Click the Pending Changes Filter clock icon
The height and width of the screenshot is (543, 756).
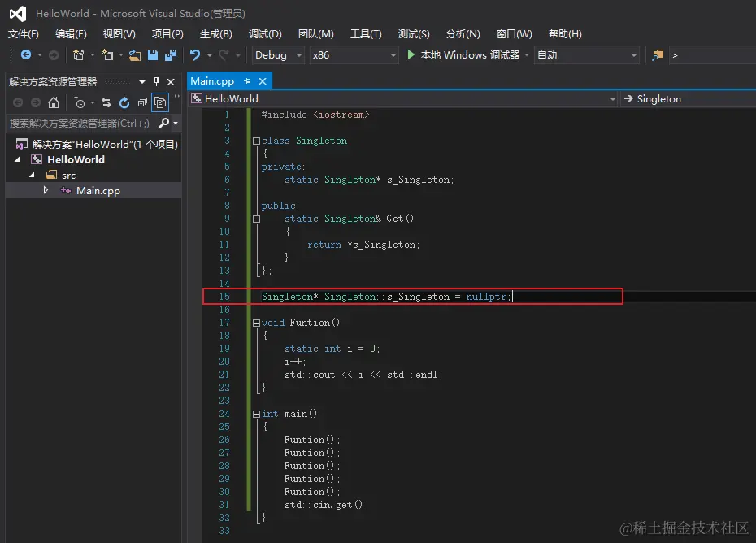click(x=80, y=102)
